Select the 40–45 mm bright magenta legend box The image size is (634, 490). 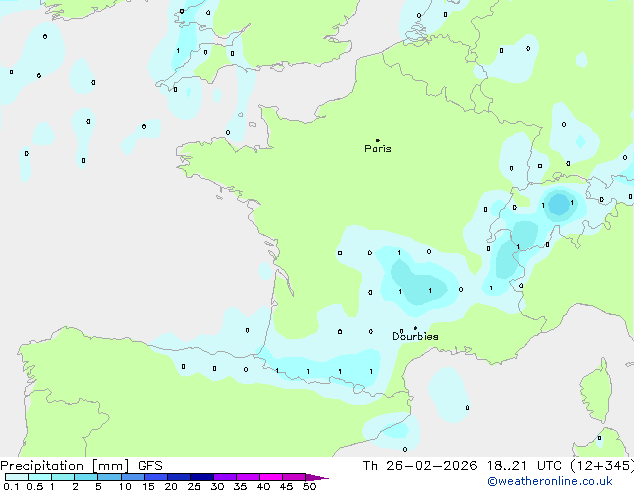point(271,477)
